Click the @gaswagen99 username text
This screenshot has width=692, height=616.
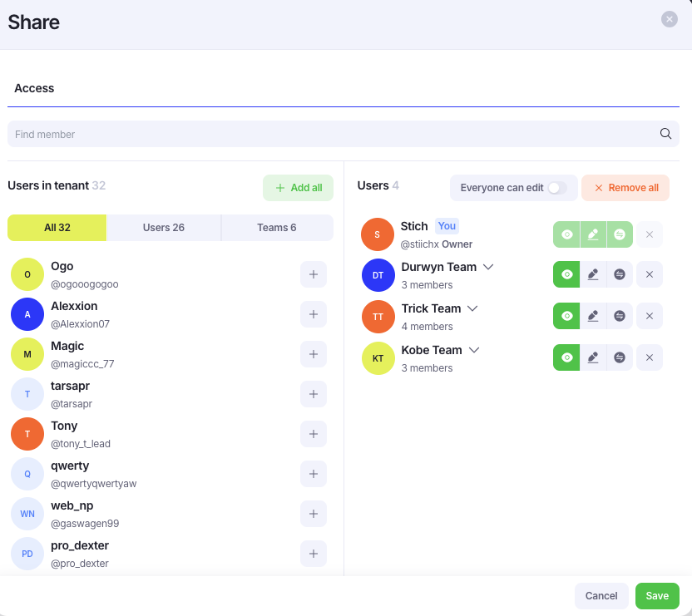point(85,524)
